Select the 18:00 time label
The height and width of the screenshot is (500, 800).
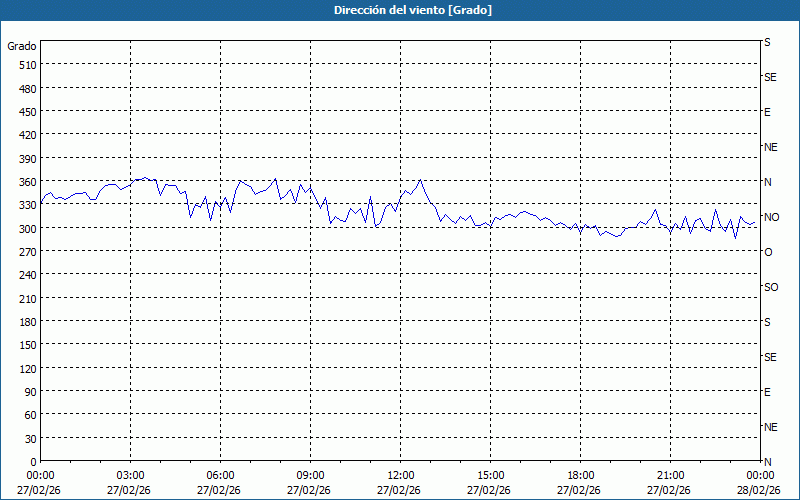pyautogui.click(x=580, y=475)
